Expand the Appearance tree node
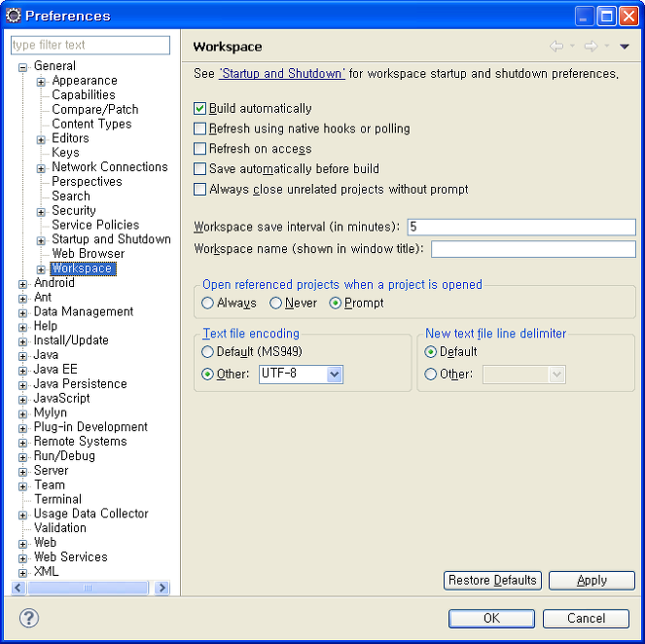Image resolution: width=645 pixels, height=644 pixels. pos(41,82)
